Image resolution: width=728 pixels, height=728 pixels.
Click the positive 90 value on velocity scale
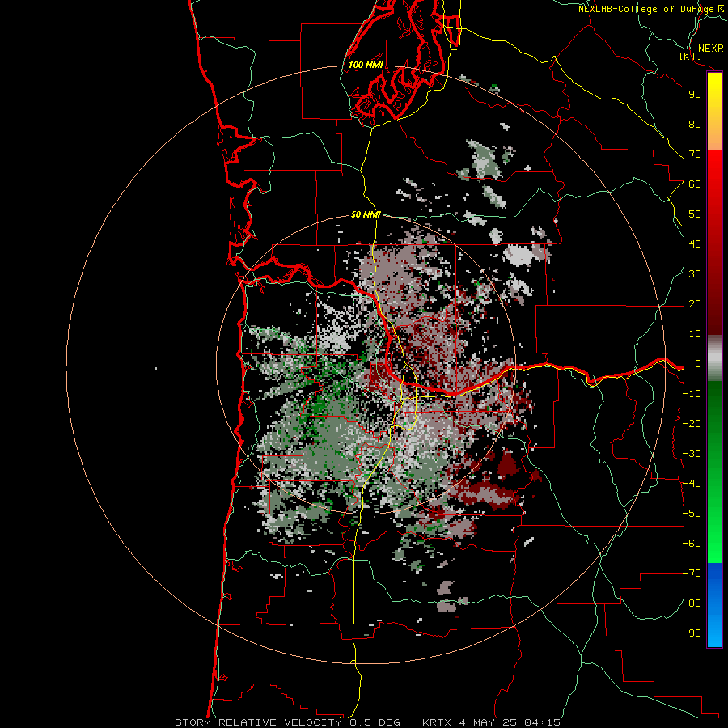point(695,95)
